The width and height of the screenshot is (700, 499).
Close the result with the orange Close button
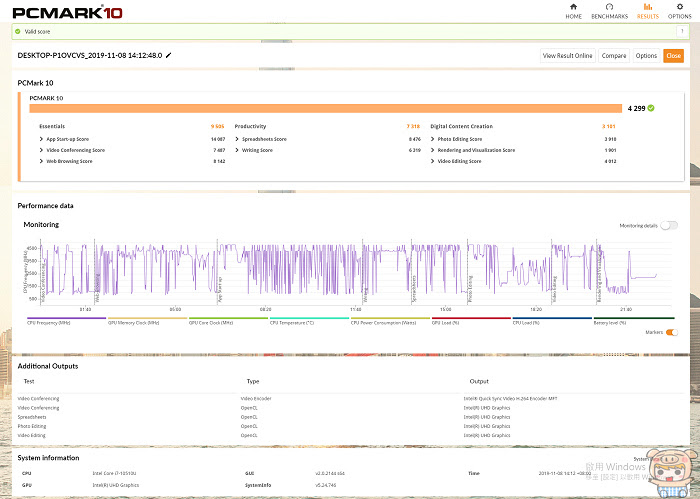click(x=673, y=56)
